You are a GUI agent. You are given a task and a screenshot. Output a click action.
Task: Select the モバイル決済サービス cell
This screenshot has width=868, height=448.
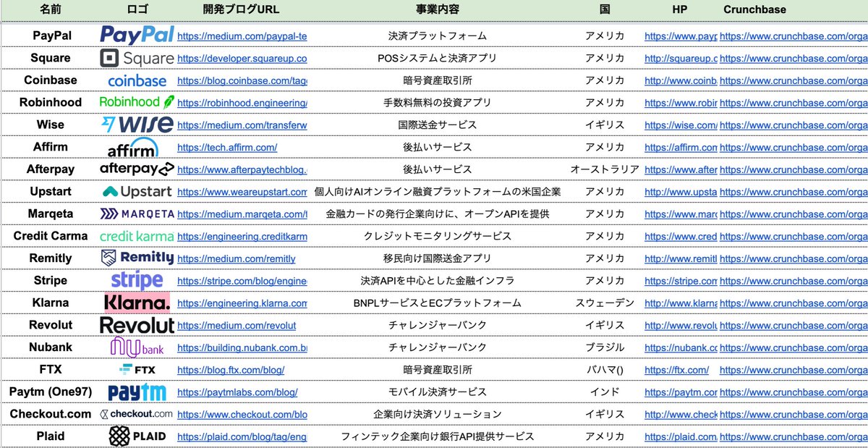[438, 392]
